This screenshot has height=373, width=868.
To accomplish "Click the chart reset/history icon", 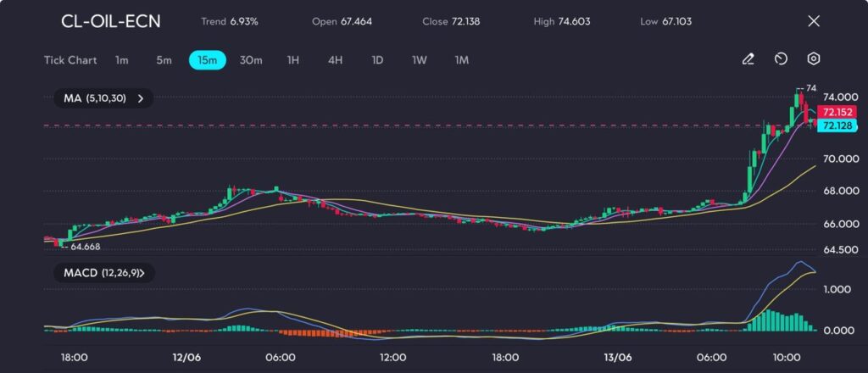I will tap(781, 59).
